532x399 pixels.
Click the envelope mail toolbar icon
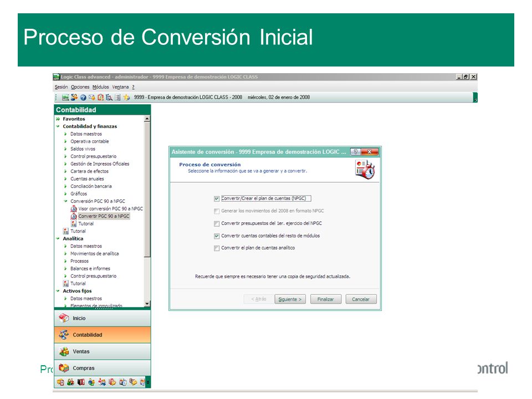click(x=91, y=98)
